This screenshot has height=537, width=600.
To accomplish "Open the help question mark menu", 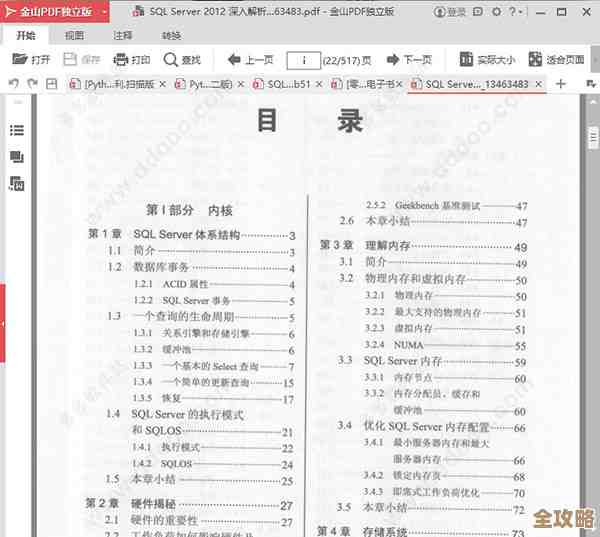I will pos(515,12).
